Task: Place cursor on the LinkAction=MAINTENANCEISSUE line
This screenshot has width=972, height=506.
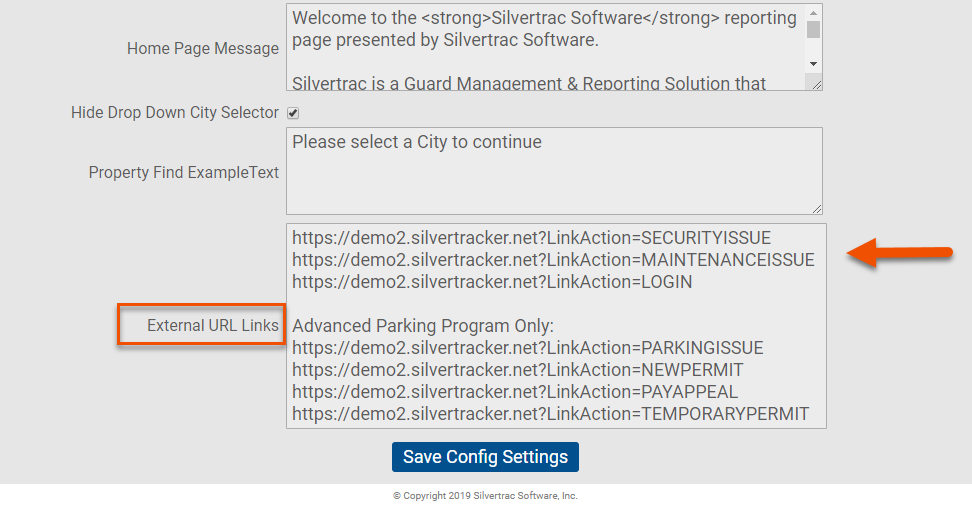Action: coord(553,260)
